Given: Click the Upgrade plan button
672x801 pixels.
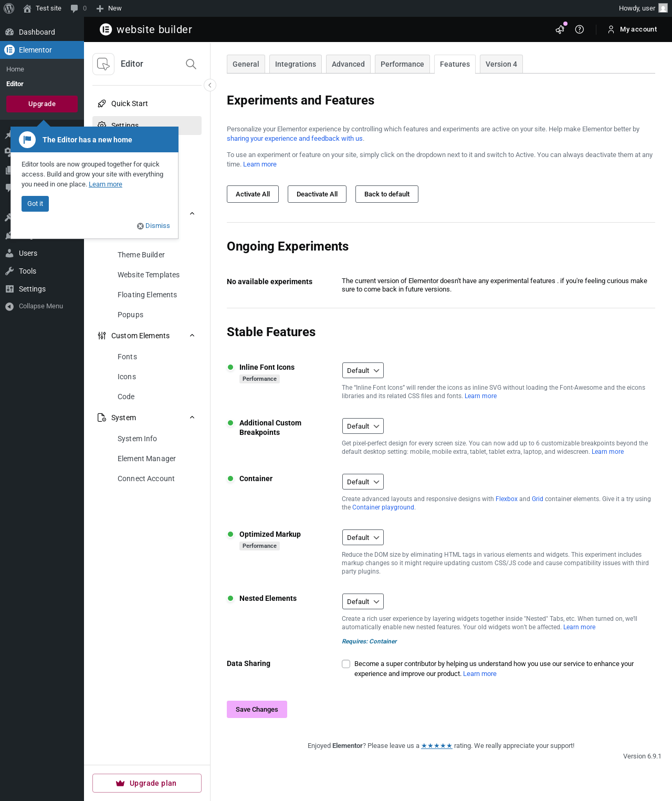Looking at the screenshot, I should point(147,783).
